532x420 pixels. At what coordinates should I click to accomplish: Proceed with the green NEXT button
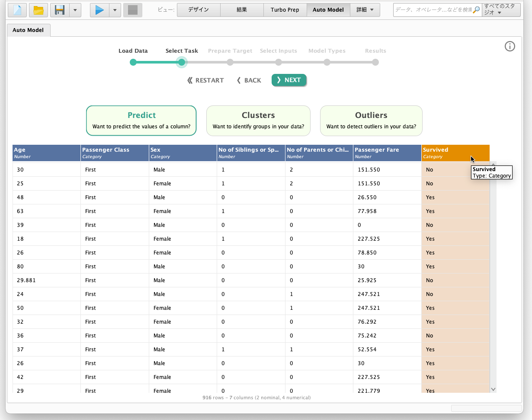point(289,80)
